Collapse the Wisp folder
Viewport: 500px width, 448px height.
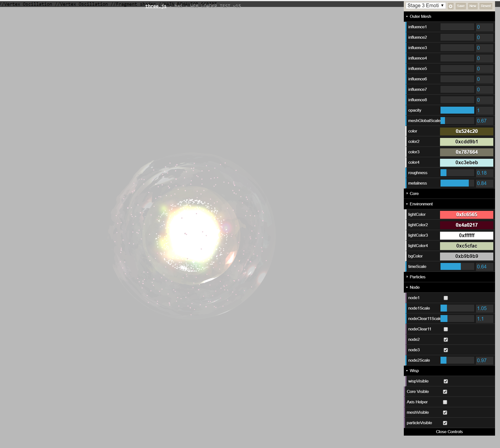(x=449, y=371)
